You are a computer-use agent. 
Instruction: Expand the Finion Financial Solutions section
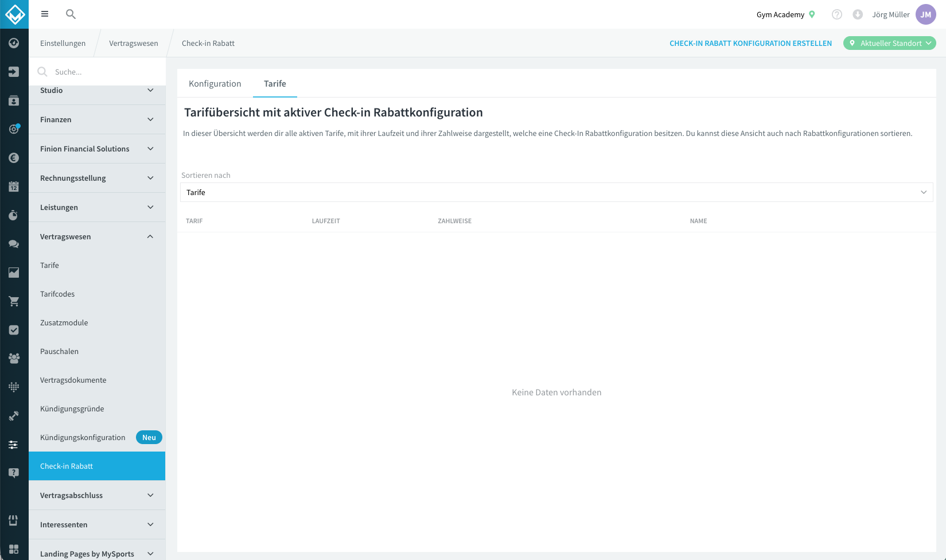[x=97, y=149]
